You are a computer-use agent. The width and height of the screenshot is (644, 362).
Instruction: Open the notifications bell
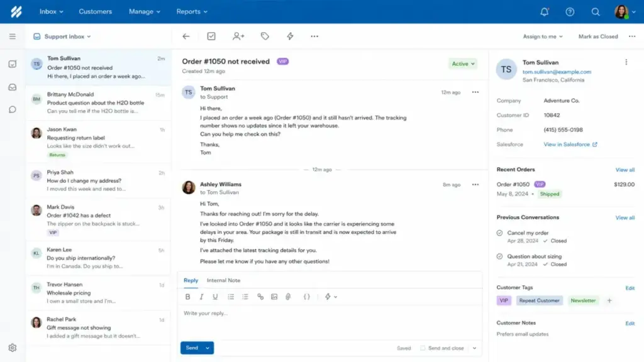coord(544,11)
